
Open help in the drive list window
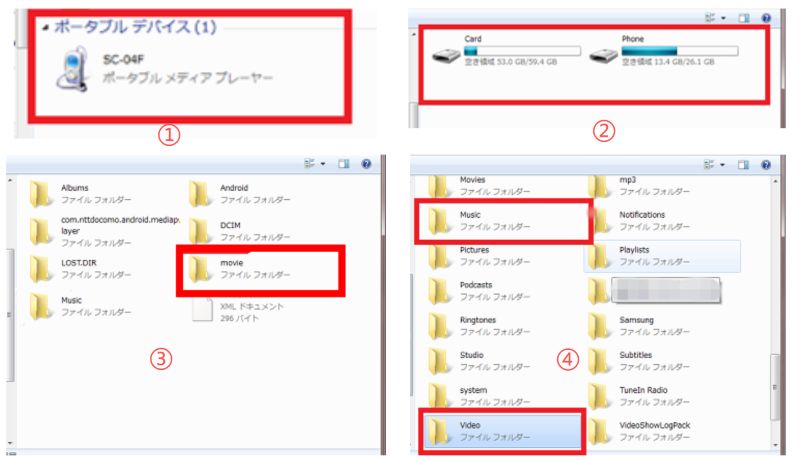tap(766, 18)
